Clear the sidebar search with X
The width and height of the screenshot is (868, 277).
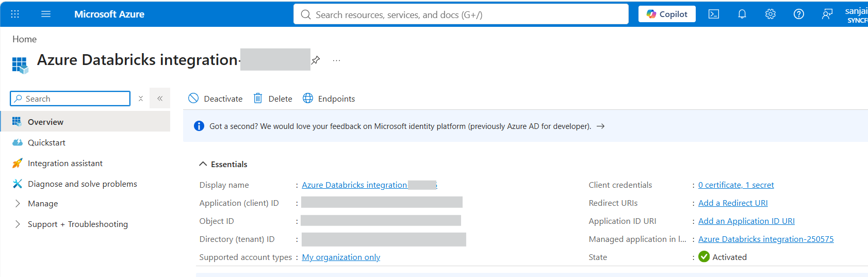(141, 99)
